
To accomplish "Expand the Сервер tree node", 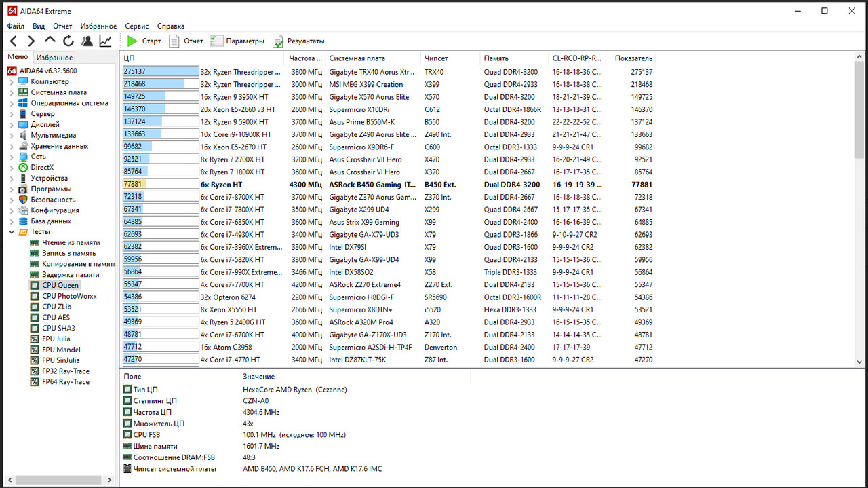I will tap(11, 114).
